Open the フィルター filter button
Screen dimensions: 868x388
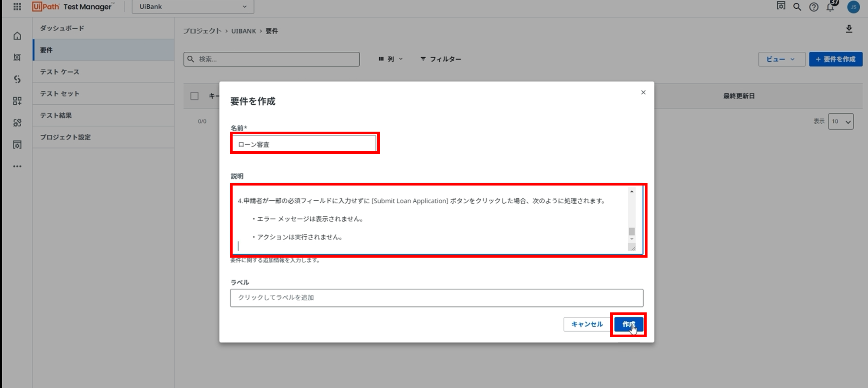pyautogui.click(x=441, y=59)
